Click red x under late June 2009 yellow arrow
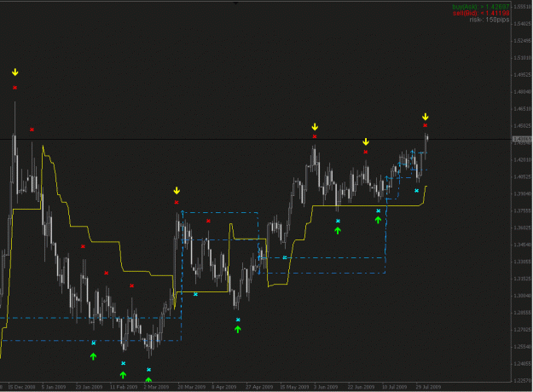The width and height of the screenshot is (533, 392). [366, 152]
